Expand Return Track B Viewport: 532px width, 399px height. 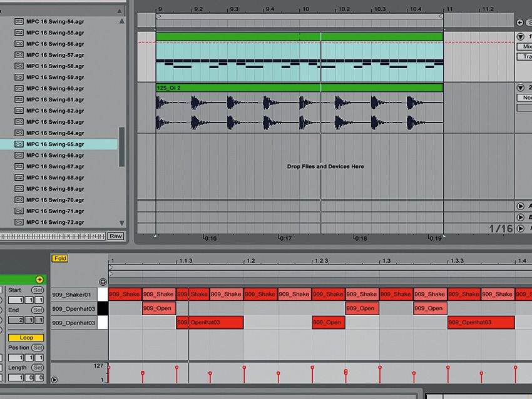point(521,216)
